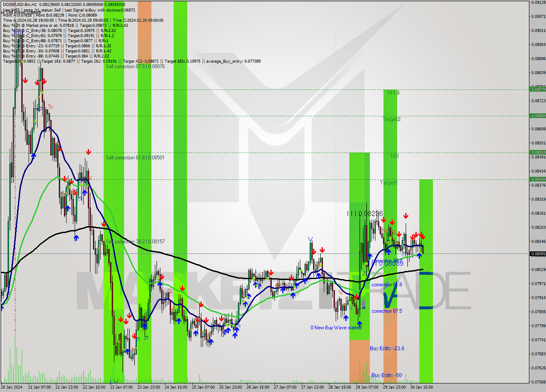This screenshot has height=392, width=546.
Task: Click the '21 Jan 07:00' time axis label
Action: tap(39, 387)
